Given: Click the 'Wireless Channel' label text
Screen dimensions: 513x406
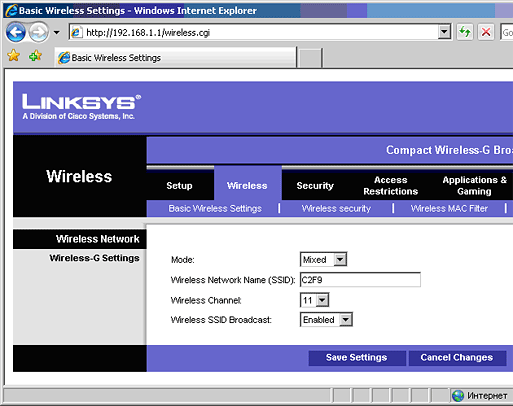Looking at the screenshot, I should [x=206, y=300].
